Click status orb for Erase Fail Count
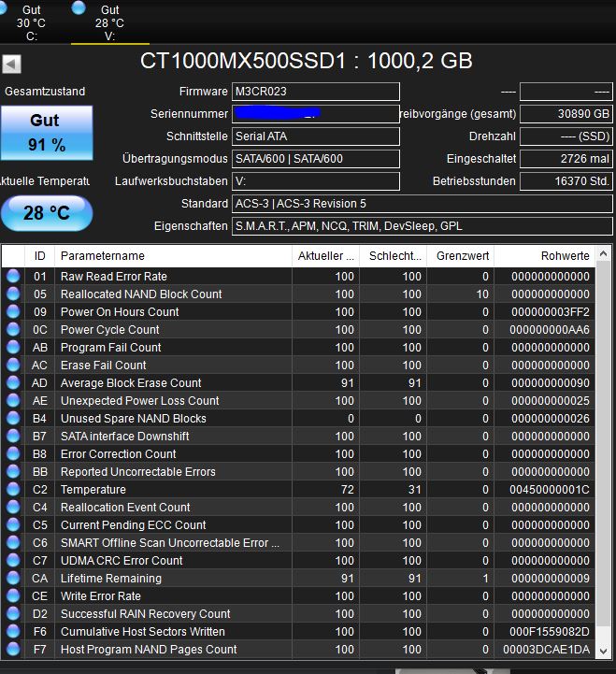Image resolution: width=616 pixels, height=674 pixels. [x=13, y=365]
